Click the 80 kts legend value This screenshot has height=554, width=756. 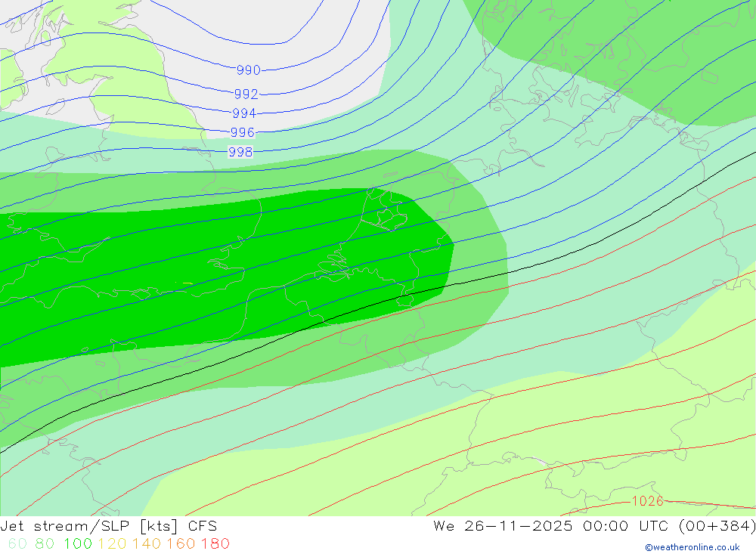tap(45, 544)
